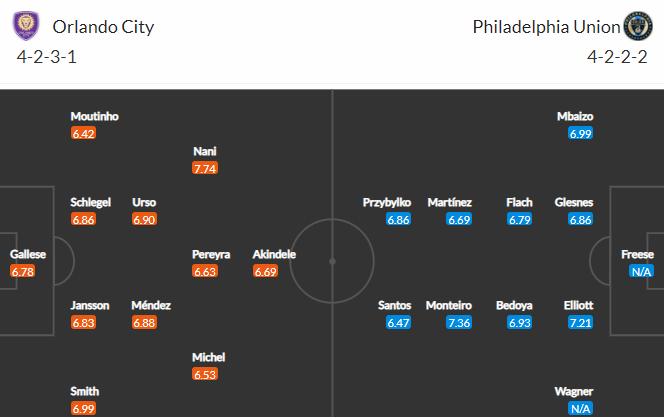Click player name Pereyra
The image size is (664, 417).
[x=211, y=254]
